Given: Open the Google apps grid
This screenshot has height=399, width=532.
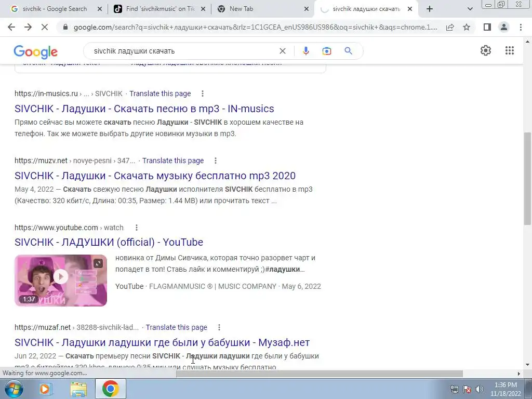Looking at the screenshot, I should click(509, 50).
